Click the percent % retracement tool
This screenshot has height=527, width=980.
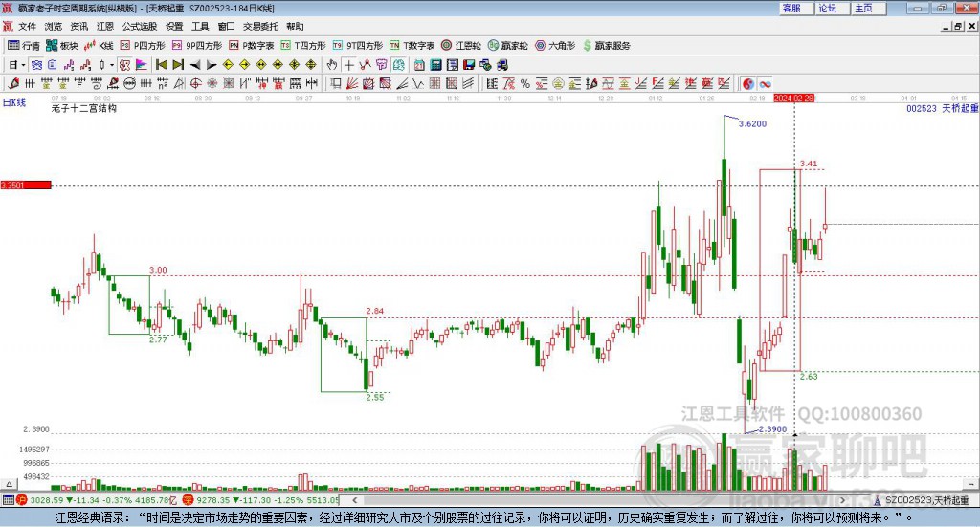pyautogui.click(x=525, y=83)
